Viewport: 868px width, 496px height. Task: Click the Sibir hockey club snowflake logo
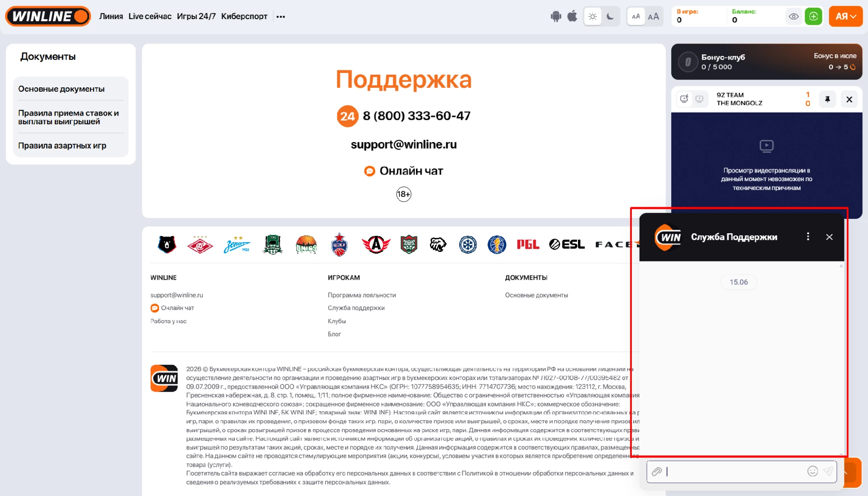point(468,245)
